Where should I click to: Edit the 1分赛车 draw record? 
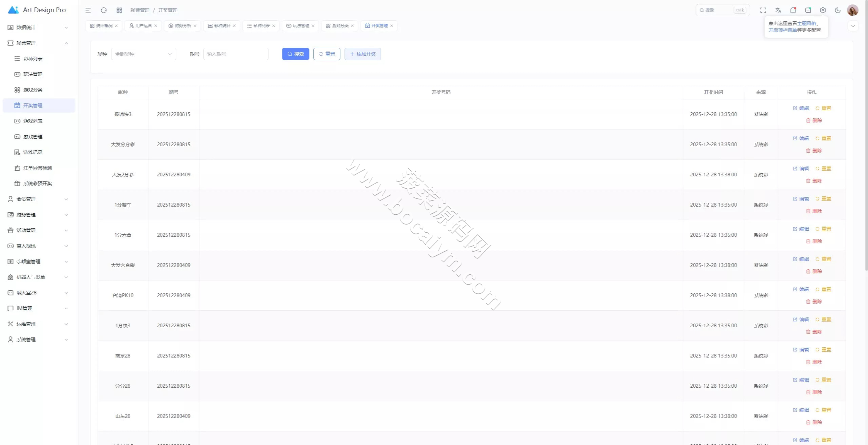(x=801, y=199)
